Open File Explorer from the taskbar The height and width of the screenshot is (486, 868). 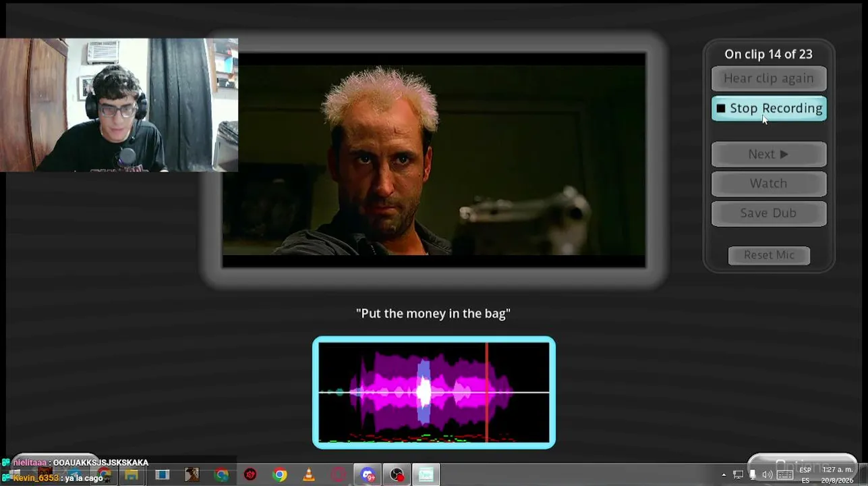pos(132,475)
